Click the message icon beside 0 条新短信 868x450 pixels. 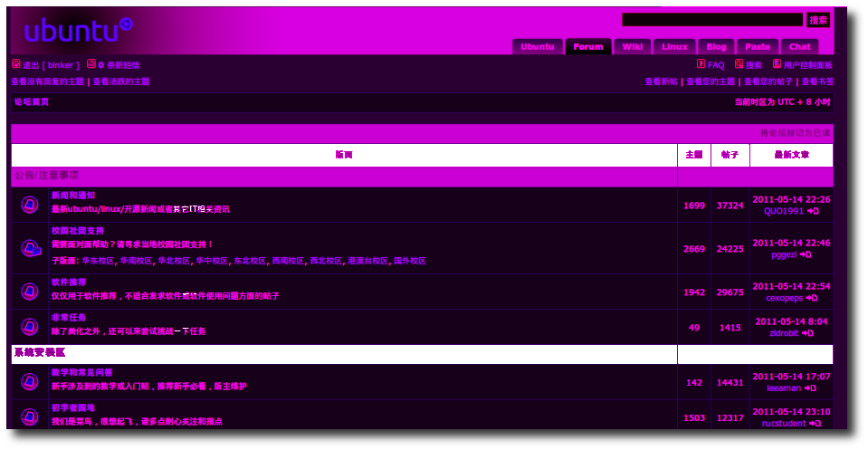click(x=91, y=64)
